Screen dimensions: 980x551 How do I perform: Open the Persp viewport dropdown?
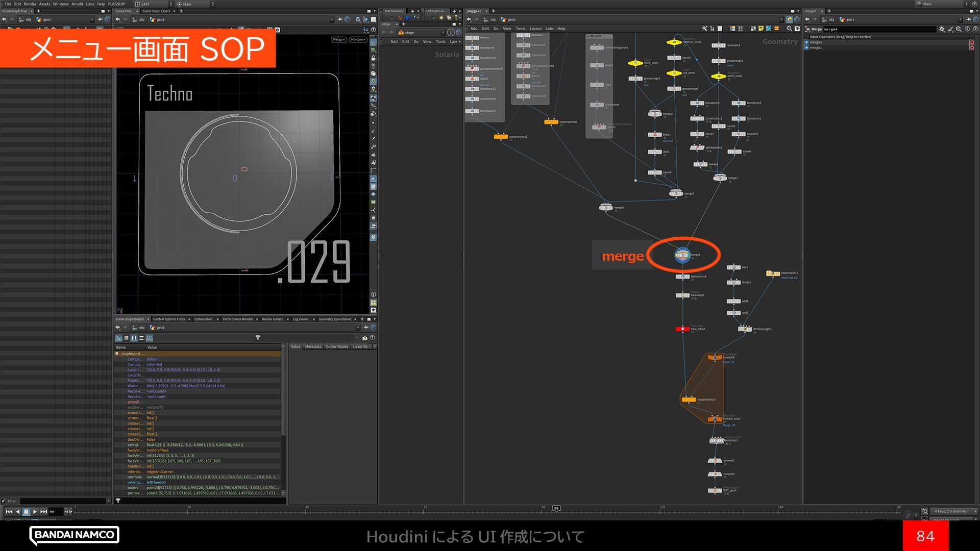[338, 39]
